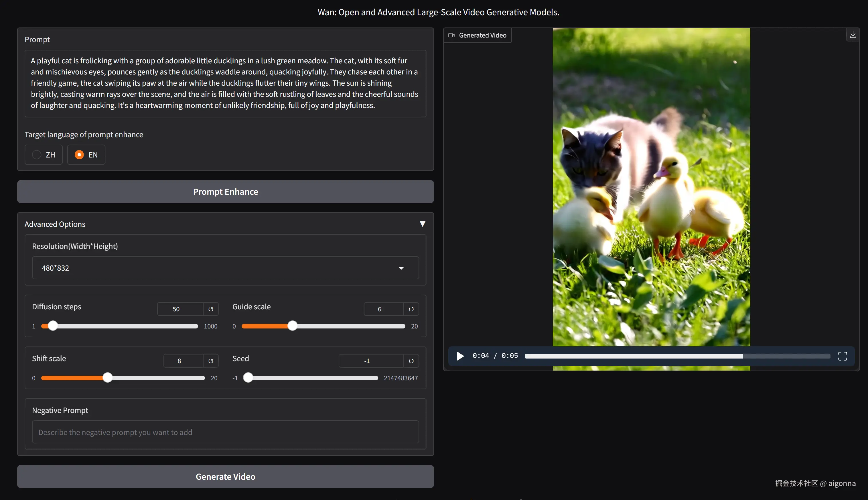Image resolution: width=868 pixels, height=500 pixels.
Task: Collapse the Advanced Options section
Action: [422, 224]
